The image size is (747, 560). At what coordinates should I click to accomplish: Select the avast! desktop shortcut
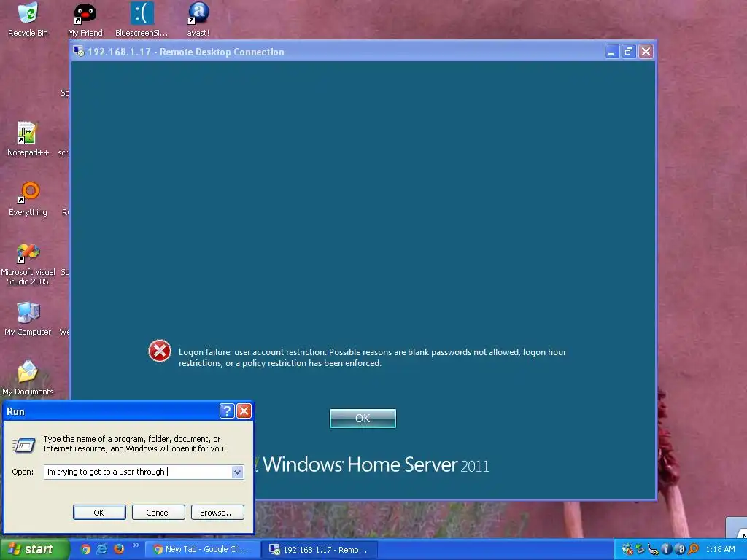point(198,19)
